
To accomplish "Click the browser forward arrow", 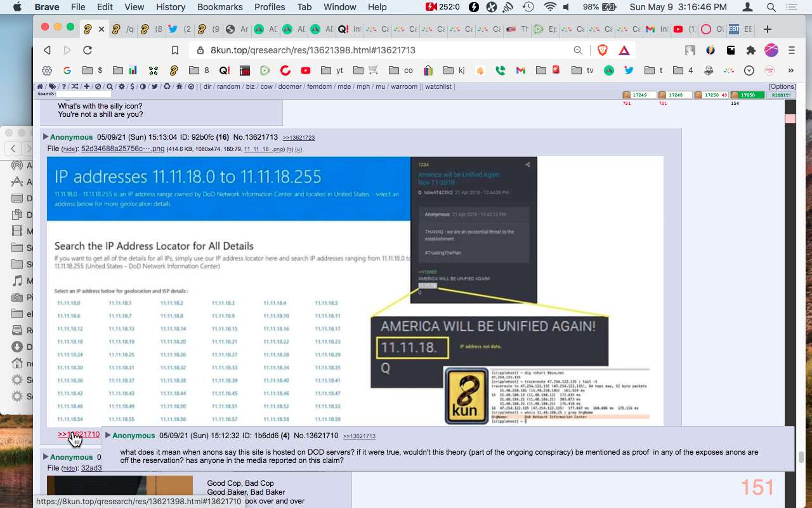I will click(67, 50).
